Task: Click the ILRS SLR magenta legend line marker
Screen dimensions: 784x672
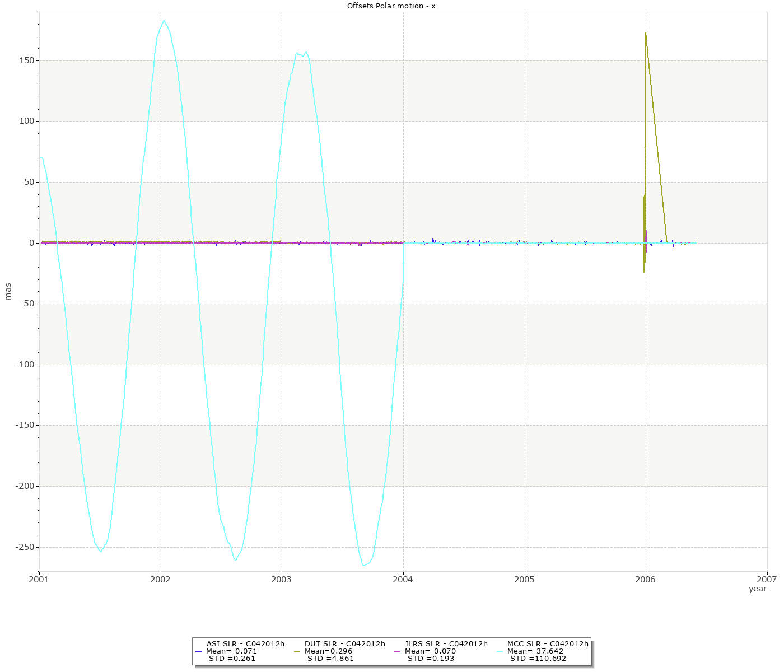Action: (397, 652)
